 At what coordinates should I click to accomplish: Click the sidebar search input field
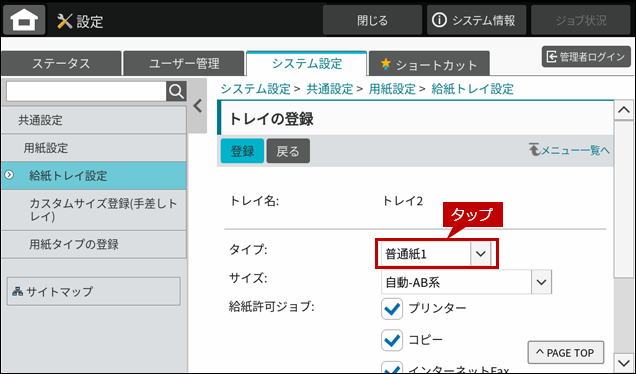point(86,92)
